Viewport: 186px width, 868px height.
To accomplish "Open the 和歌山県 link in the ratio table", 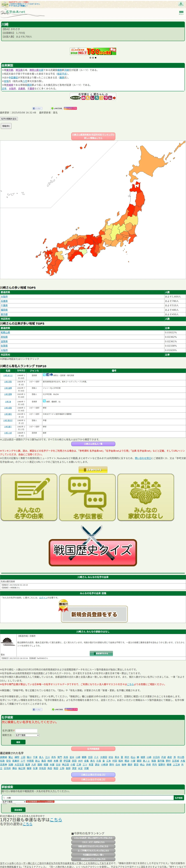I will pyautogui.click(x=5, y=333).
